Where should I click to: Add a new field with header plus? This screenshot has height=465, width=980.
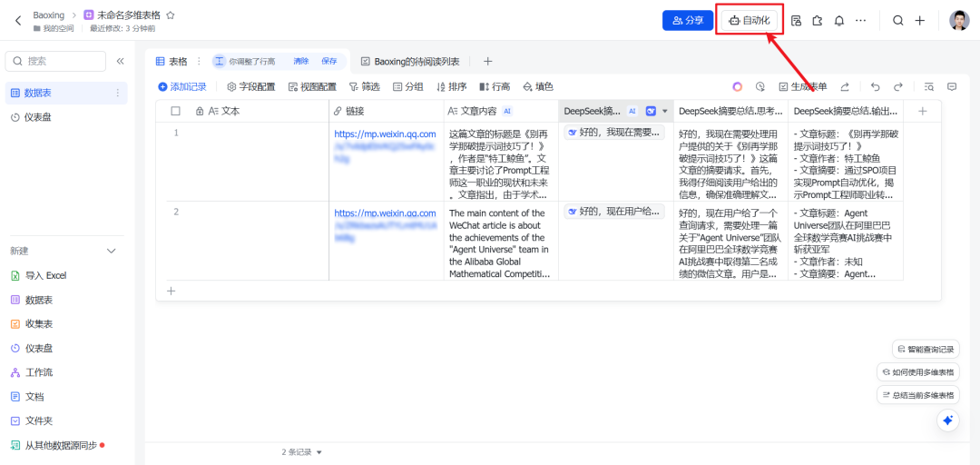[922, 111]
